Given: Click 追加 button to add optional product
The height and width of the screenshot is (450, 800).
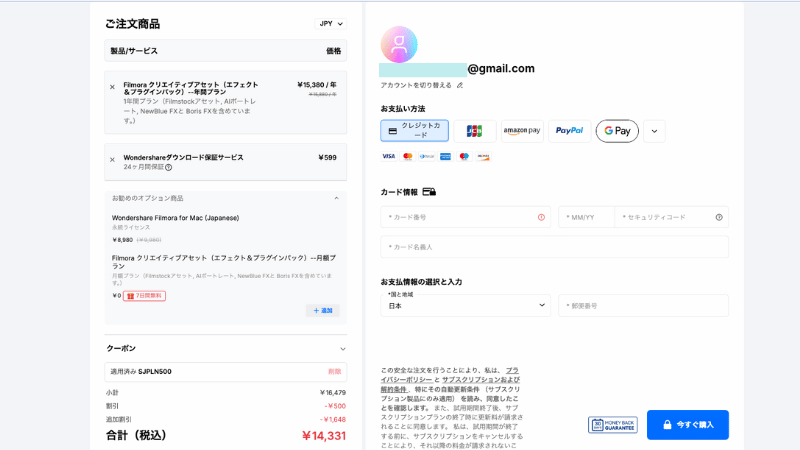Looking at the screenshot, I should (x=322, y=311).
